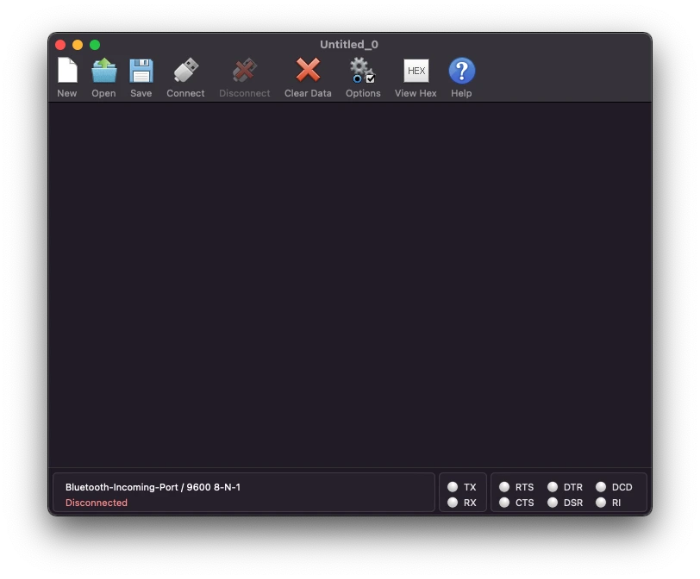Switch to View Hex mode
The image size is (700, 579).
click(x=416, y=77)
